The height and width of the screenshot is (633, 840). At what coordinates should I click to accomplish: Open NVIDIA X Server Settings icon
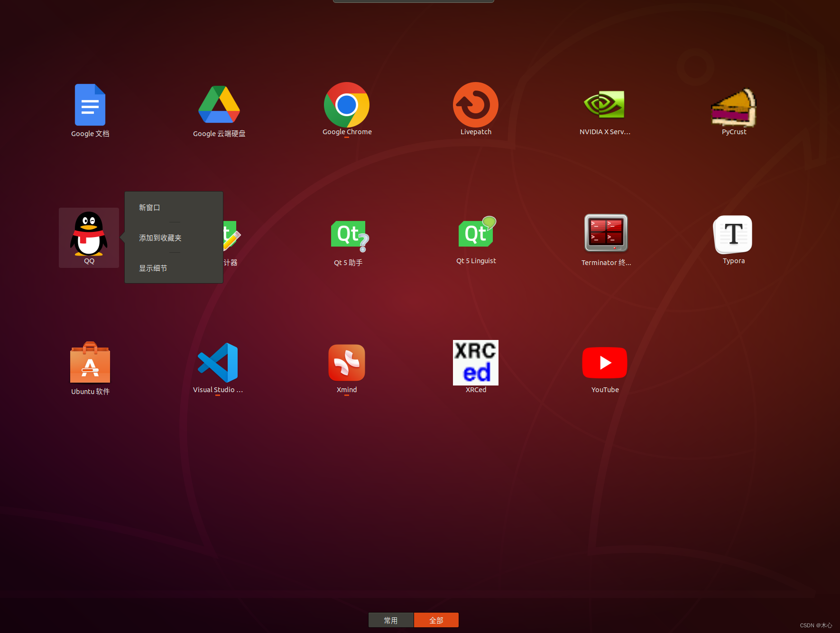point(605,105)
